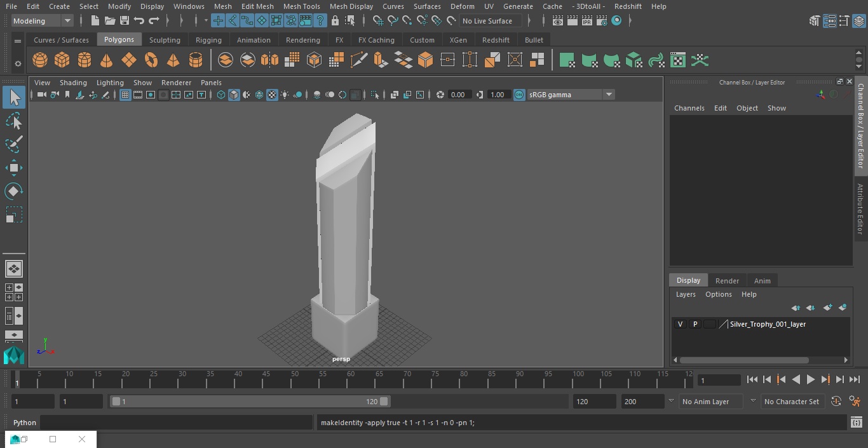Switch to the Render layer tab
This screenshot has height=448, width=868.
[x=727, y=281]
